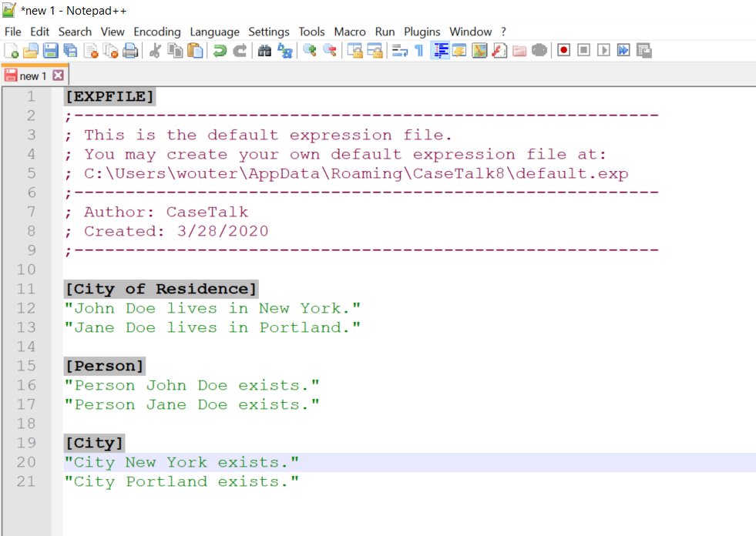Image resolution: width=756 pixels, height=536 pixels.
Task: Click the Save All icon
Action: coord(71,51)
